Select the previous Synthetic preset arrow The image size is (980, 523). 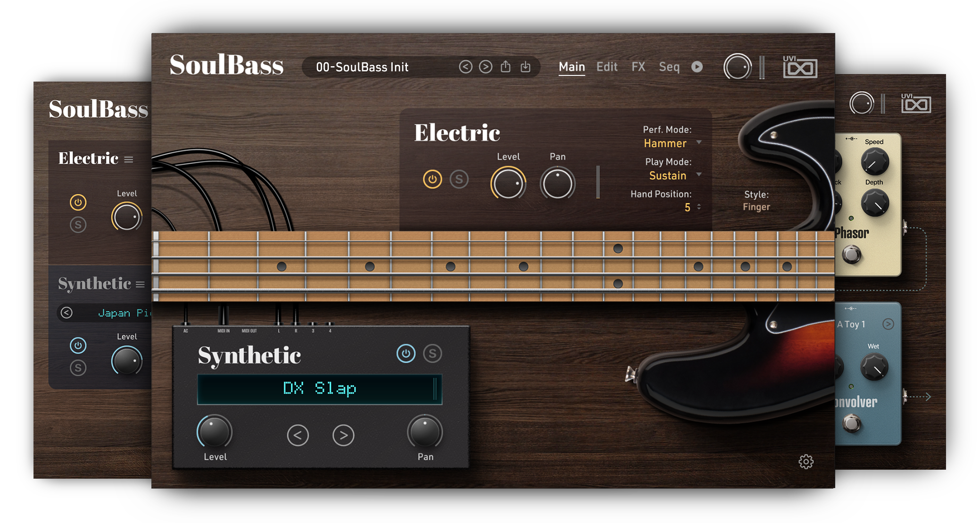pos(298,435)
